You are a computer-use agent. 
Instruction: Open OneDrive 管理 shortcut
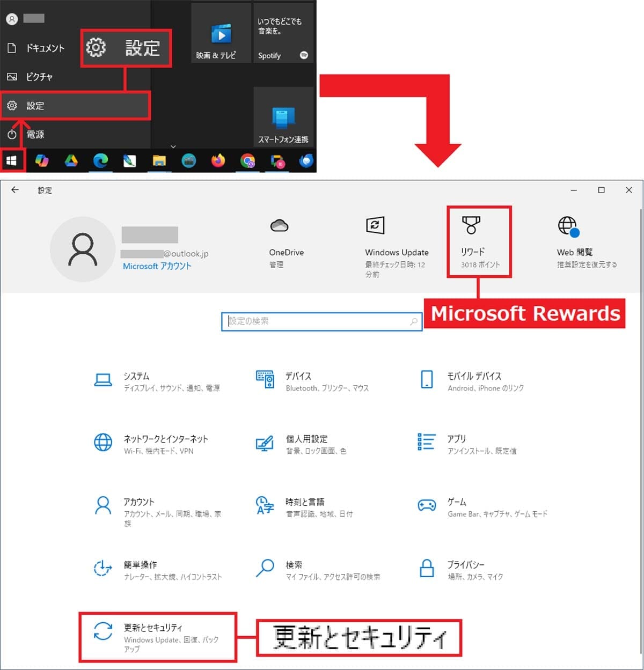pos(286,244)
